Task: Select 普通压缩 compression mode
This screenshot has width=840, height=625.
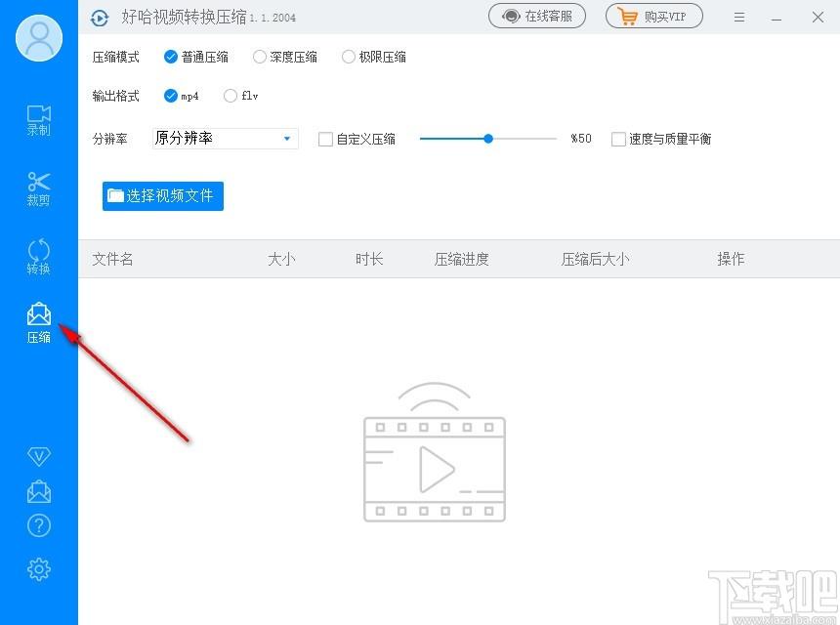Action: (196, 57)
